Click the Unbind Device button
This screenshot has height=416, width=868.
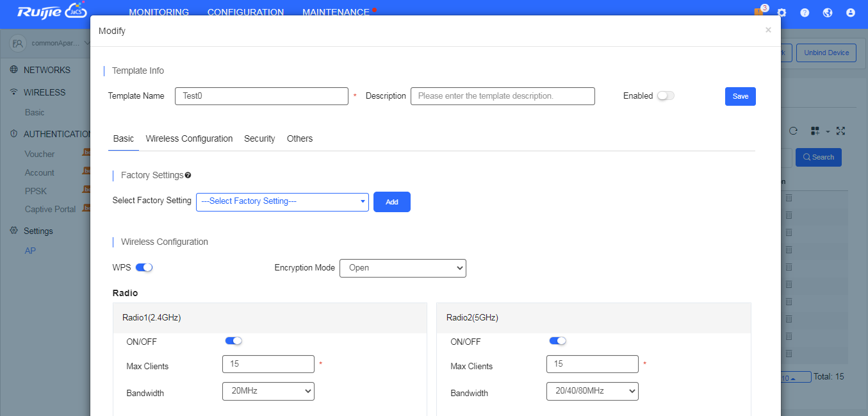pyautogui.click(x=826, y=53)
